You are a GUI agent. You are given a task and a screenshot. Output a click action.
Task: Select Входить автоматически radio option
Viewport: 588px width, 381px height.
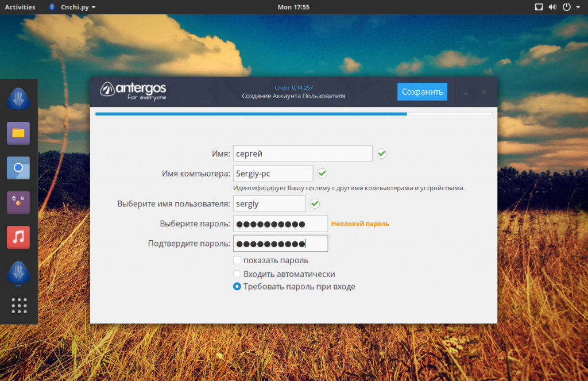[x=237, y=274]
